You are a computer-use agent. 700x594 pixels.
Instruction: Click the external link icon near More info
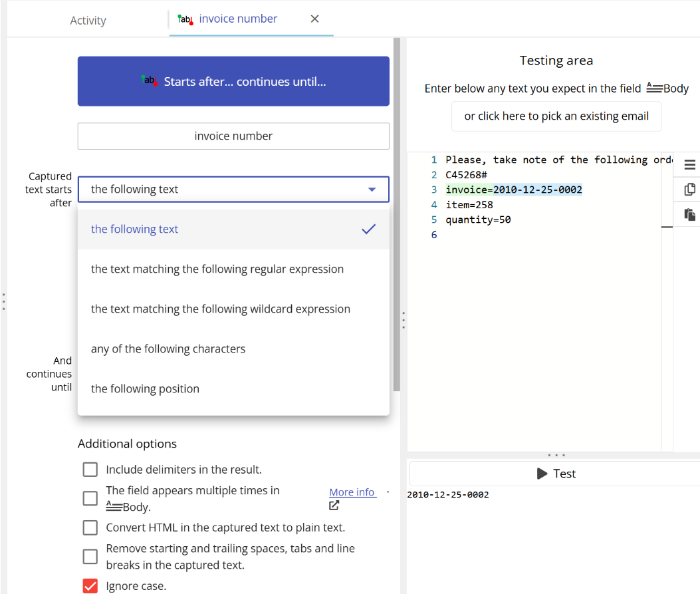tap(334, 506)
